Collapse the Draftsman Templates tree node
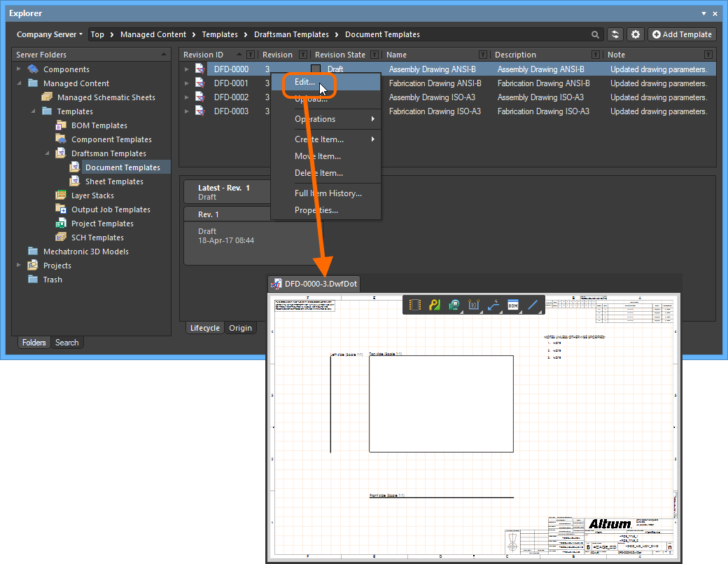The width and height of the screenshot is (728, 564). point(48,153)
